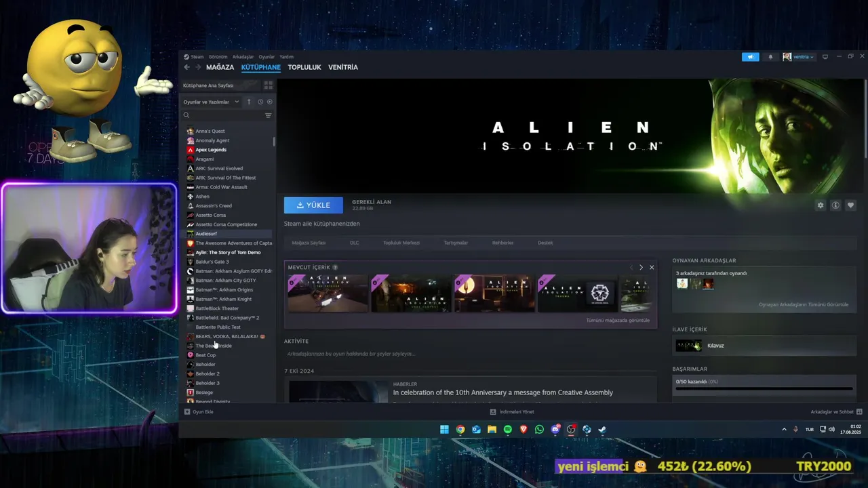
Task: Open the MAĞAZA store tab
Action: pos(220,67)
